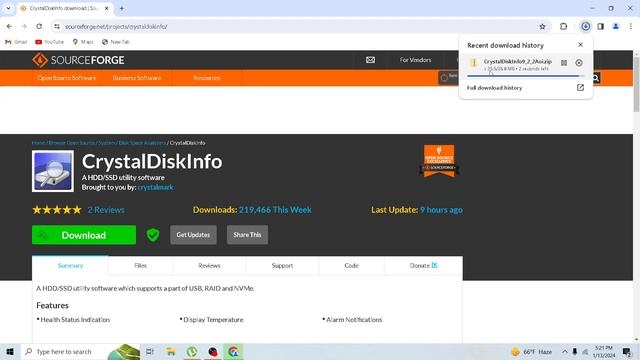Click the CrystalDiskInfo project logo thumbnail
The image size is (640, 360).
53,171
